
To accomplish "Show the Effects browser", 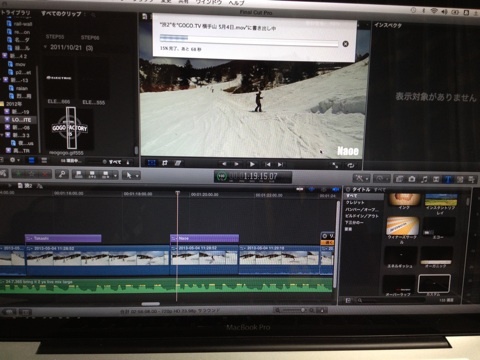I will click(399, 179).
